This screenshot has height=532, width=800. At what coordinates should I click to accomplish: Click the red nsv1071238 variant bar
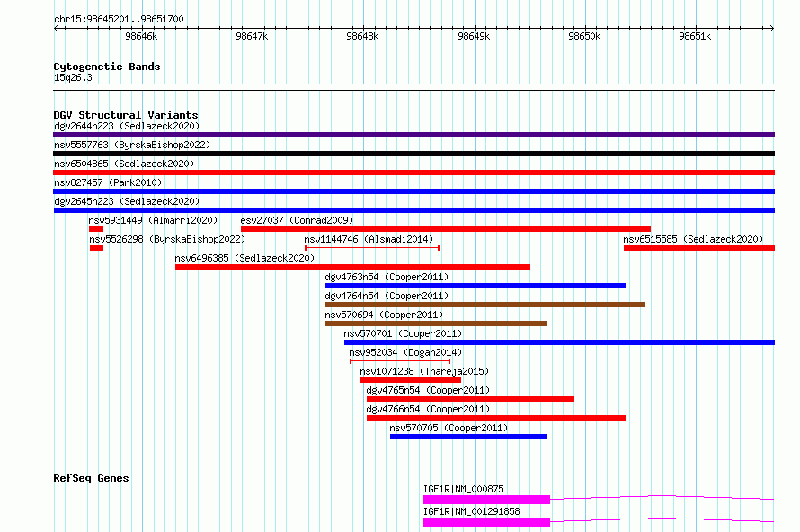click(411, 380)
